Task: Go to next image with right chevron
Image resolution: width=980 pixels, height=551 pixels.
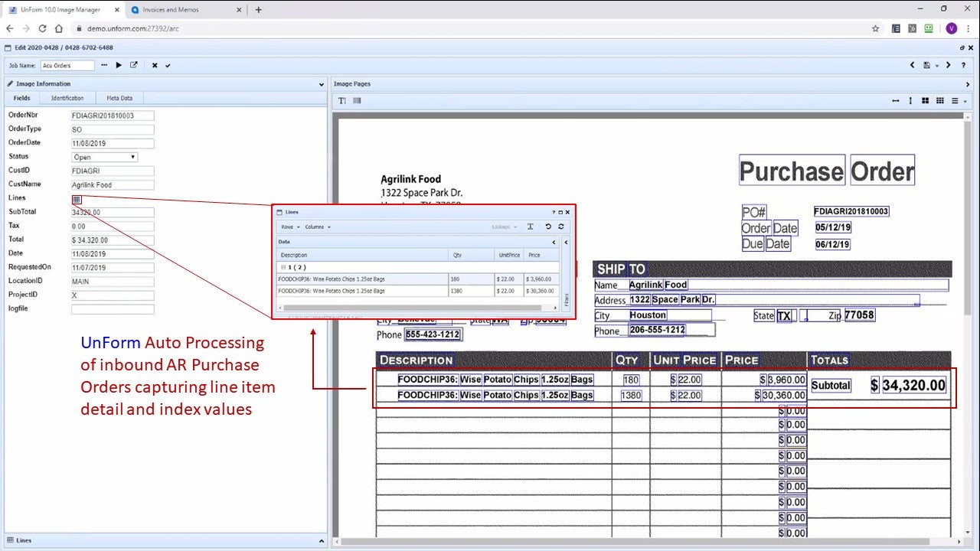Action: click(x=949, y=65)
